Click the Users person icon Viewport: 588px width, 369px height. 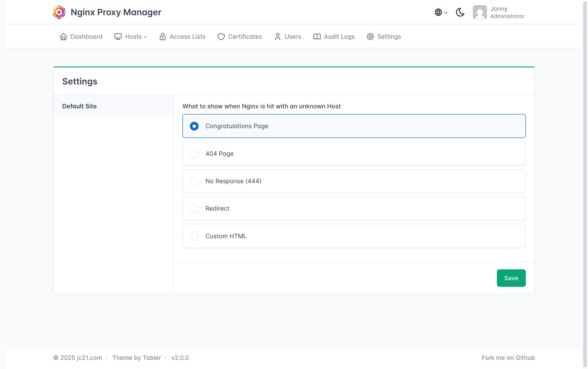click(x=277, y=37)
